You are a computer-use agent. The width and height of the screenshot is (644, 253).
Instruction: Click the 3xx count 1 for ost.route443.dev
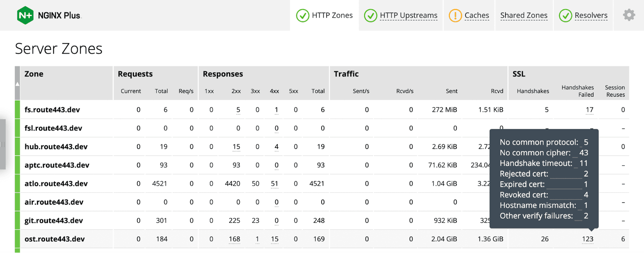tap(257, 239)
